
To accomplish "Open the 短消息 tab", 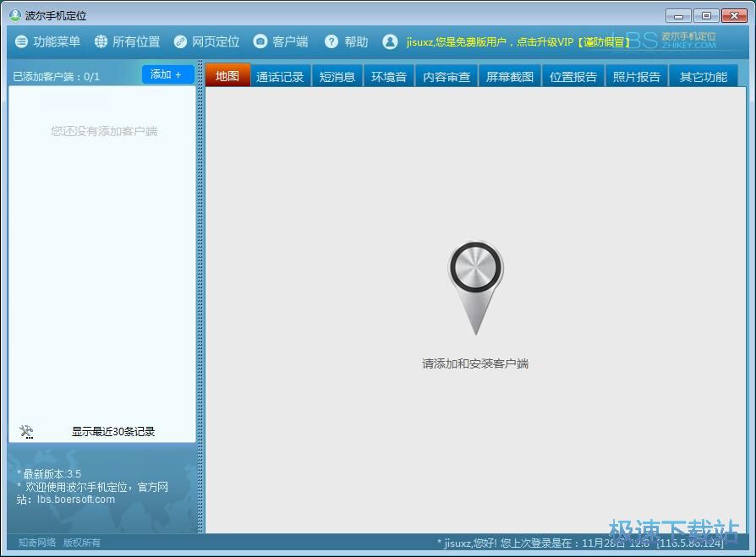I will [337, 77].
